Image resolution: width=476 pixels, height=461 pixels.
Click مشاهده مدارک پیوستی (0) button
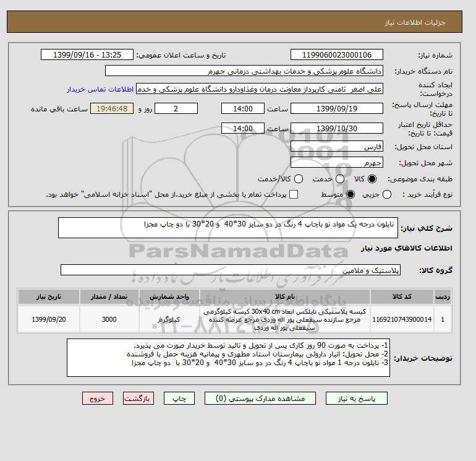tap(260, 399)
